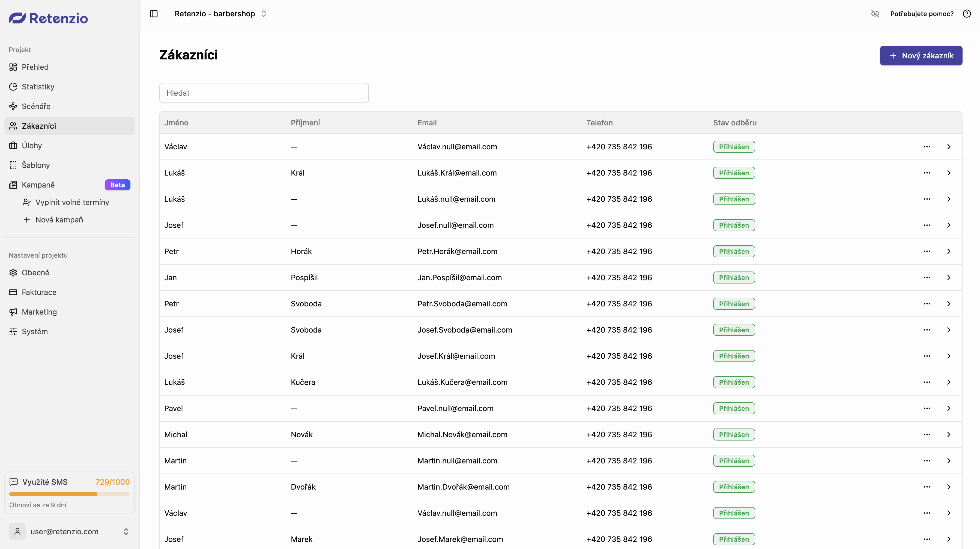Click Nová kampaň link

59,220
